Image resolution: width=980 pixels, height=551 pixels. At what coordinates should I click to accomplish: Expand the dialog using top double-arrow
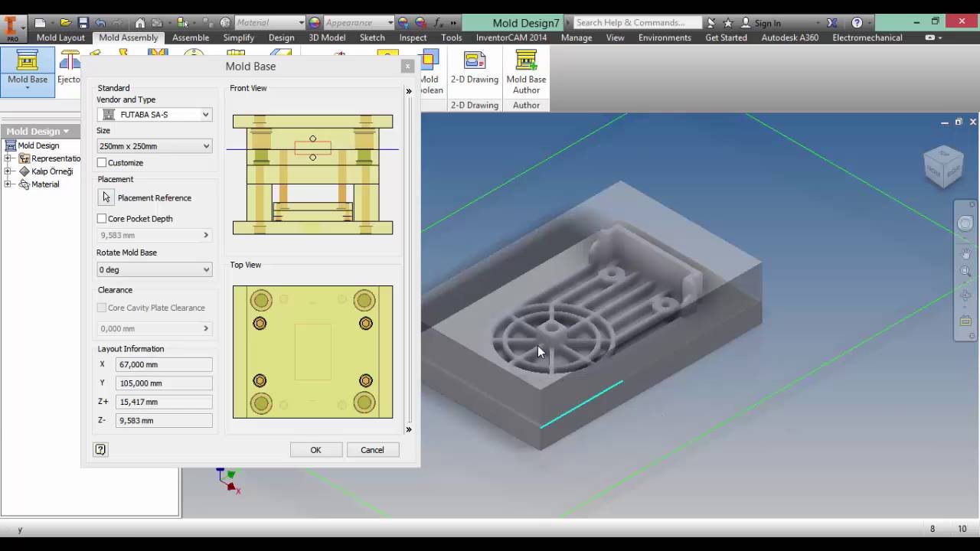(x=409, y=91)
